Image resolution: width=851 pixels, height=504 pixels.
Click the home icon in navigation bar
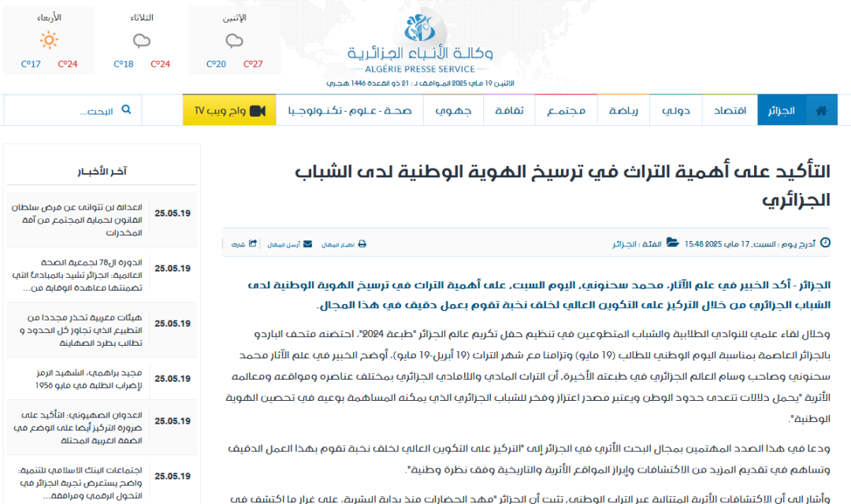pyautogui.click(x=822, y=110)
